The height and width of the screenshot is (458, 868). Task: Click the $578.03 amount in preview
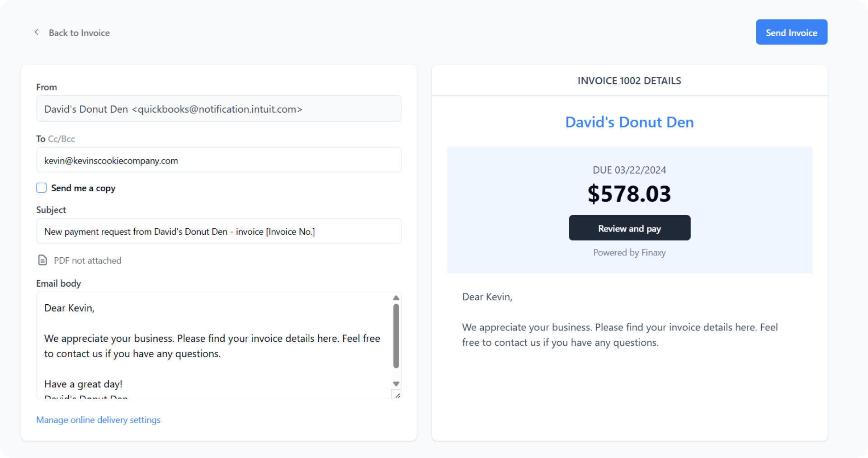[629, 194]
